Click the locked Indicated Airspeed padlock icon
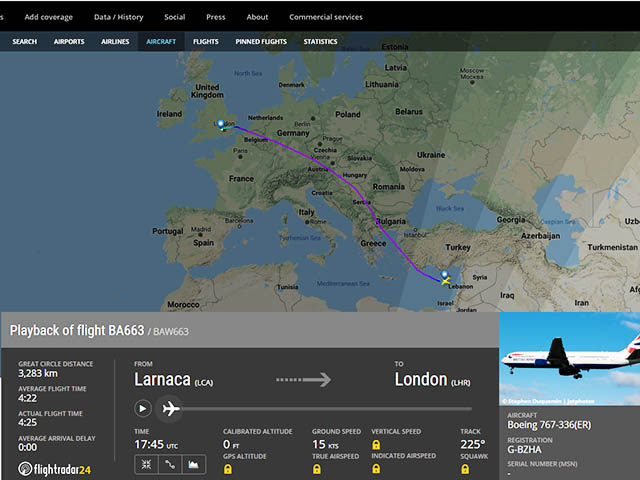640x480 pixels. 376,468
